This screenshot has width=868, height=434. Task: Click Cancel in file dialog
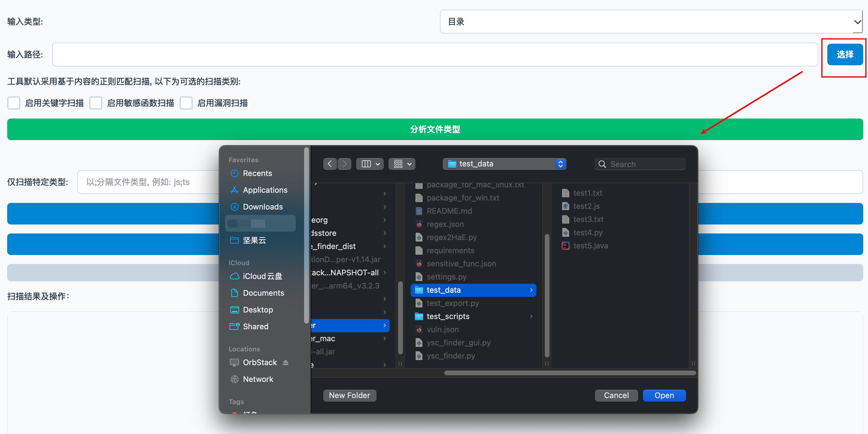tap(616, 396)
